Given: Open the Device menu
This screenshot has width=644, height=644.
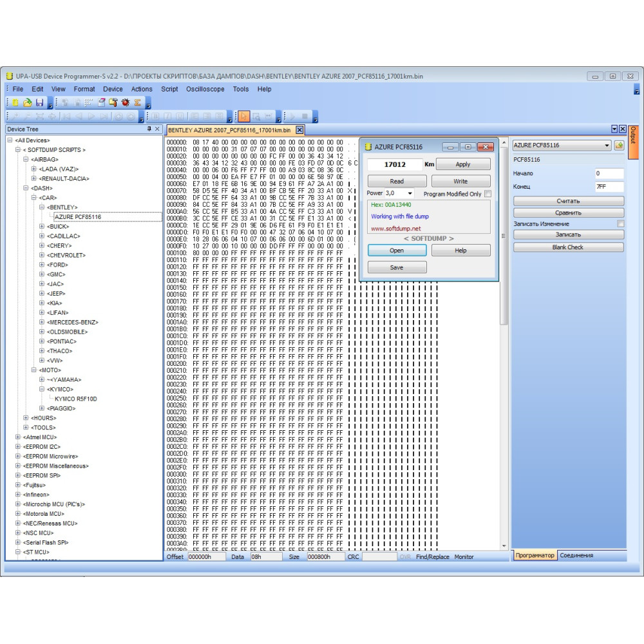Looking at the screenshot, I should (x=113, y=89).
